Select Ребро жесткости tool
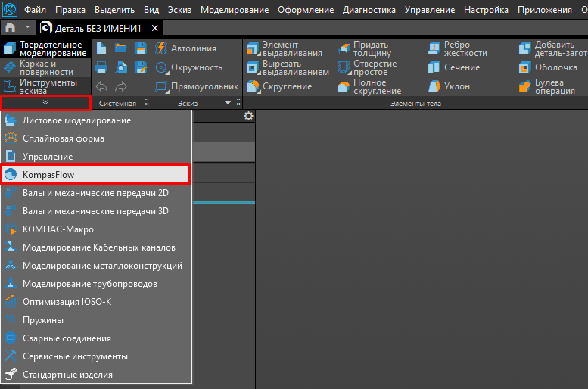This screenshot has width=588, height=389. [458, 48]
